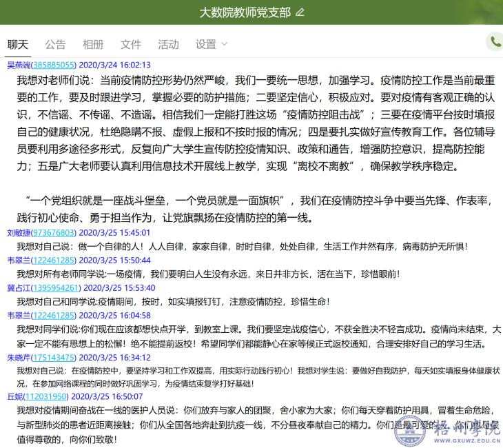Go to the 相册 tab

coord(93,44)
